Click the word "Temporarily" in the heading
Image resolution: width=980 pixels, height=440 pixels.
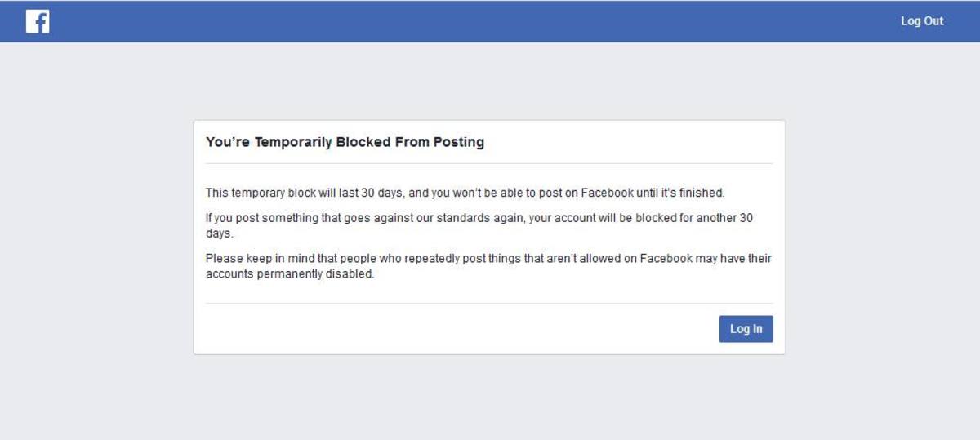click(x=293, y=142)
